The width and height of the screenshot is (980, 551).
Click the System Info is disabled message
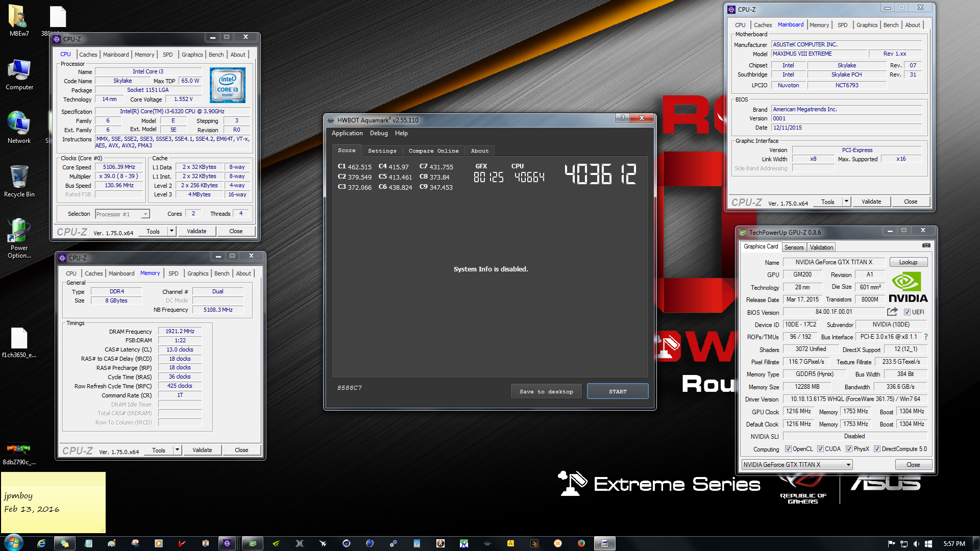(x=491, y=269)
